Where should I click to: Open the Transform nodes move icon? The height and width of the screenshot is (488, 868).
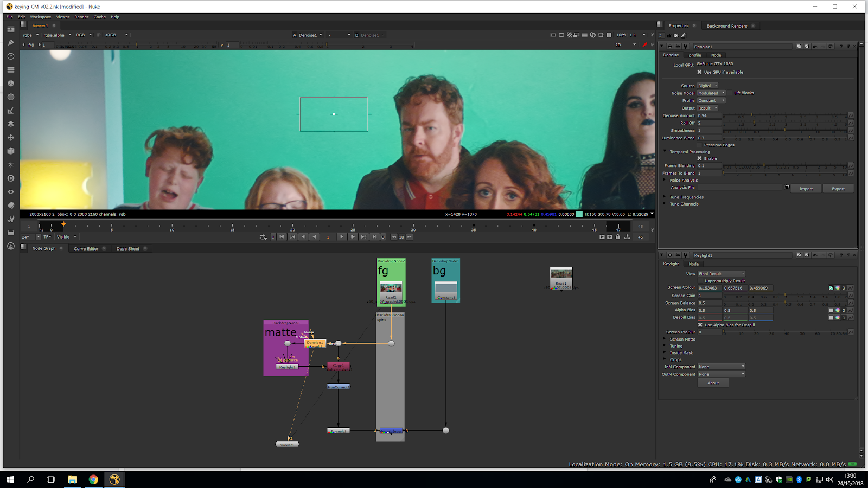[x=10, y=138]
